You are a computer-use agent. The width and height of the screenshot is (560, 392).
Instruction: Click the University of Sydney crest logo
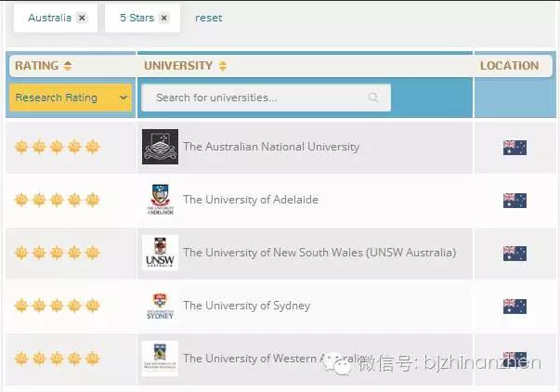[x=160, y=306]
